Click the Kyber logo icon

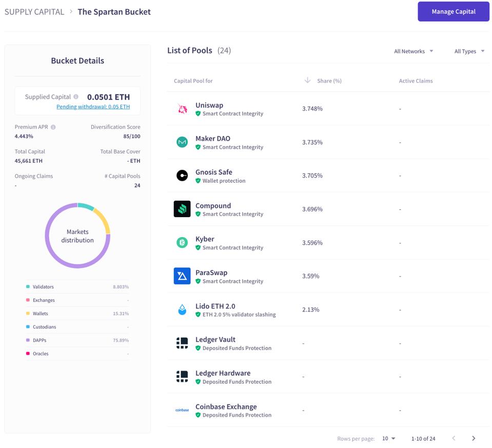click(182, 242)
